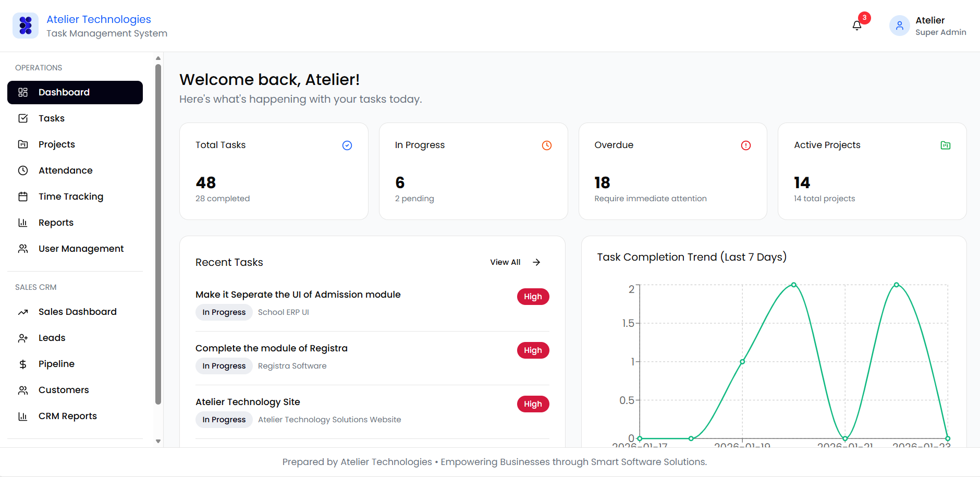Click the Overdue tasks summary card
The width and height of the screenshot is (980, 477).
[672, 171]
